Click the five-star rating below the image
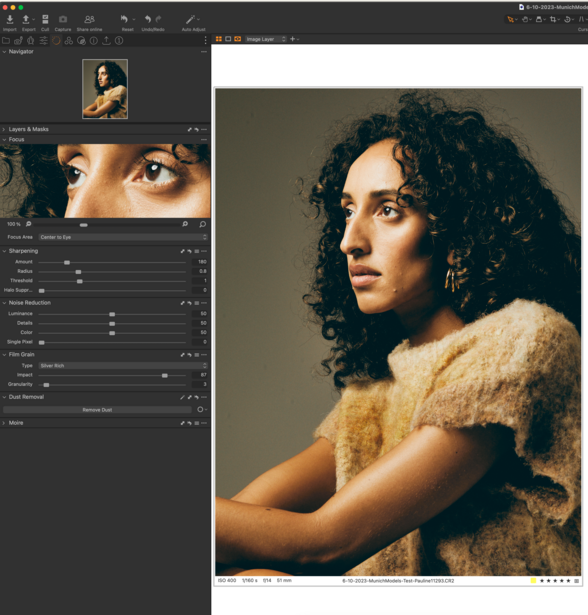This screenshot has width=588, height=615. 555,580
